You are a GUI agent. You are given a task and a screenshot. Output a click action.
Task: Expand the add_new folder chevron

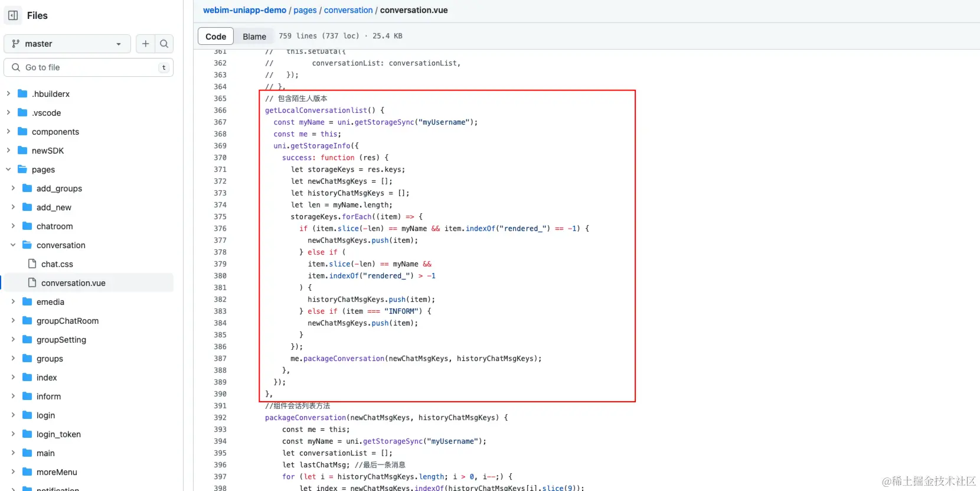(x=13, y=207)
